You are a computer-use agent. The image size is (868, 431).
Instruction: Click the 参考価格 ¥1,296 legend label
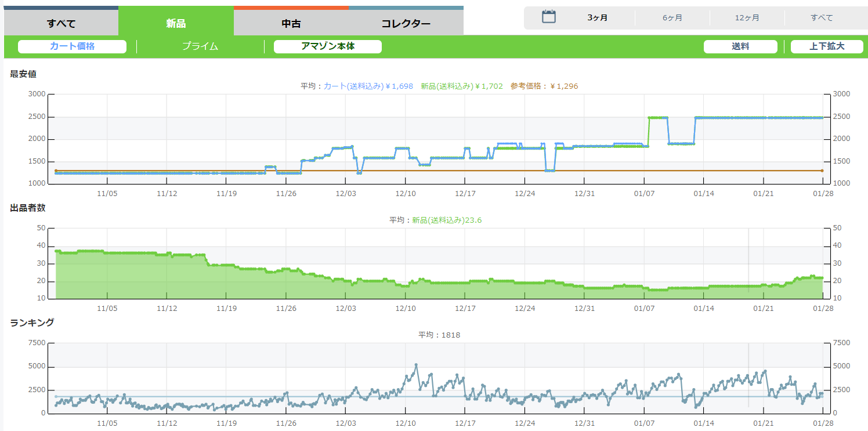(x=544, y=86)
